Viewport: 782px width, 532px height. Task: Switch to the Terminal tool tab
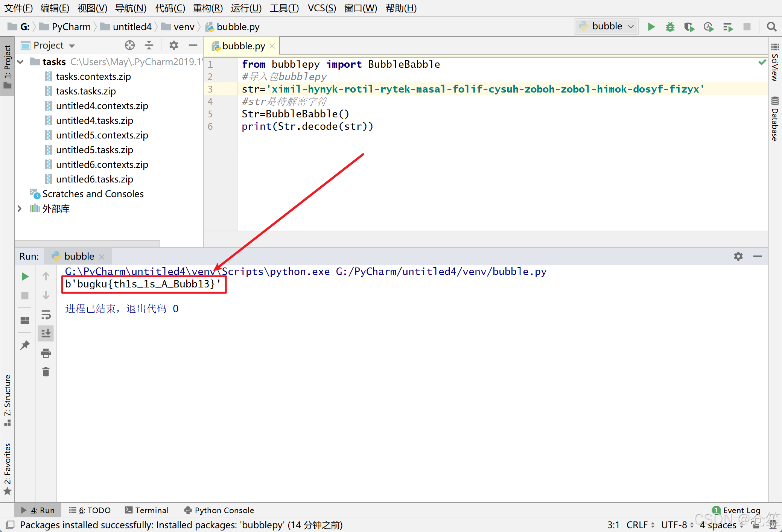click(x=147, y=510)
